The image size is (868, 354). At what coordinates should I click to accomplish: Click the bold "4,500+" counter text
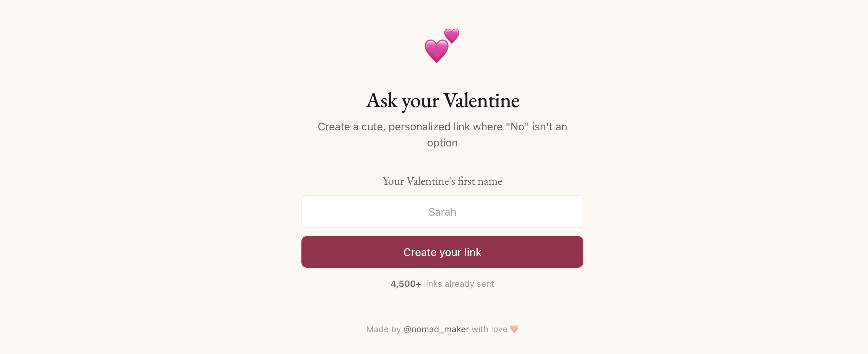406,283
